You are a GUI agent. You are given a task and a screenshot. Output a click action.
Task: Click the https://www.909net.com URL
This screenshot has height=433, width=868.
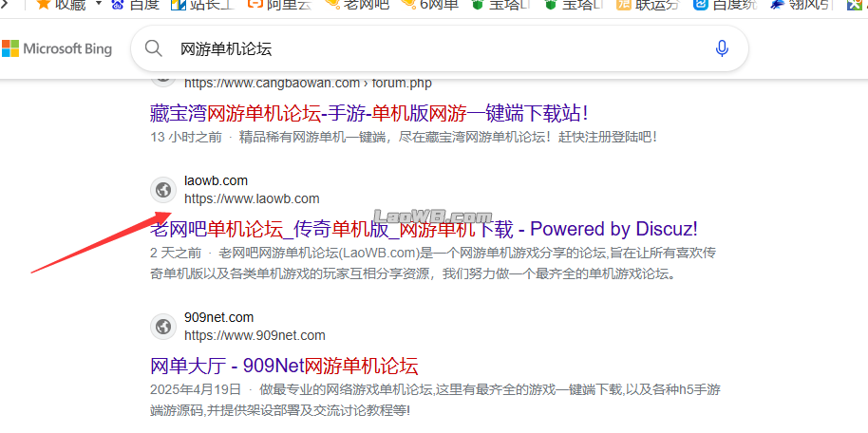255,335
